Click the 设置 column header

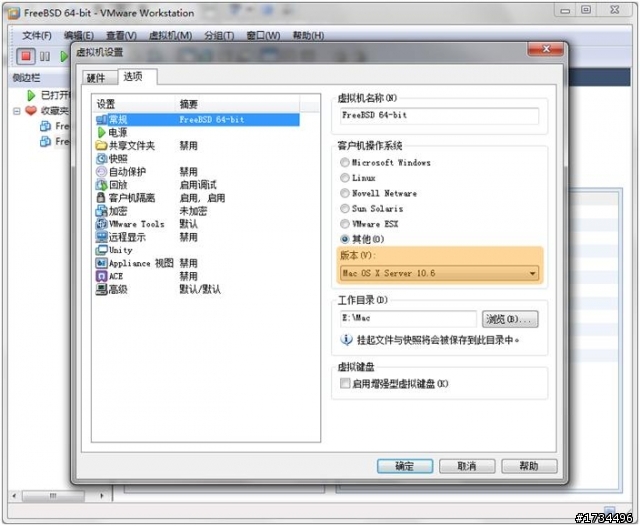point(134,104)
